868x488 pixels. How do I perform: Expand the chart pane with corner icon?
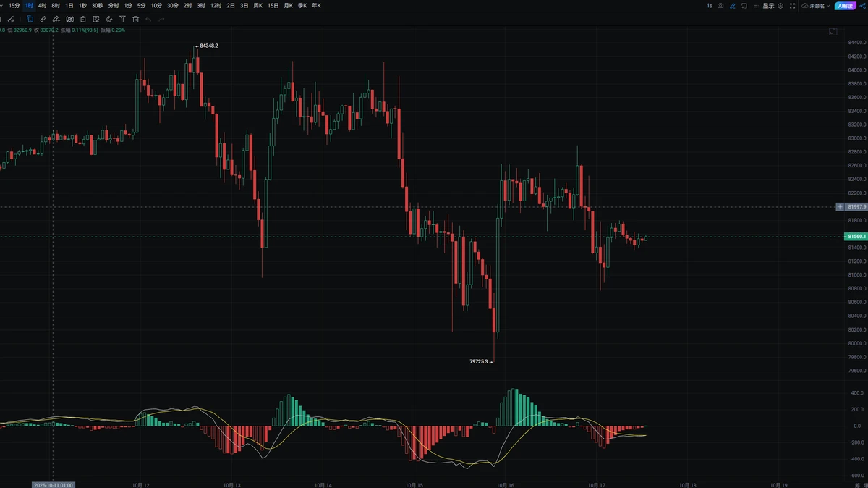coord(833,32)
